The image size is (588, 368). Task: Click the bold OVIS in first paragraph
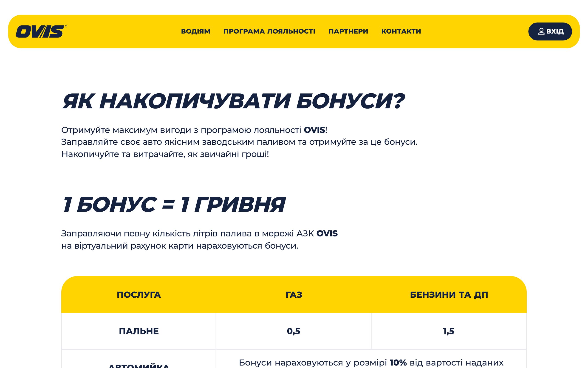pos(314,130)
